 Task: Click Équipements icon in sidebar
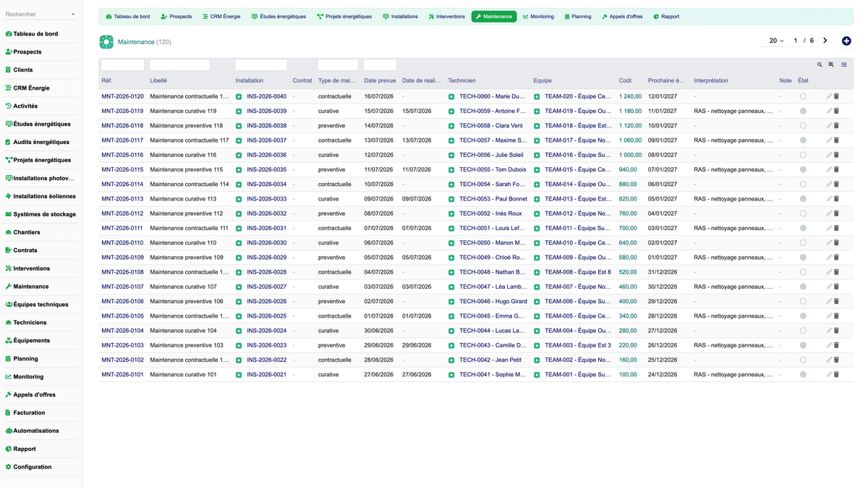click(x=9, y=340)
